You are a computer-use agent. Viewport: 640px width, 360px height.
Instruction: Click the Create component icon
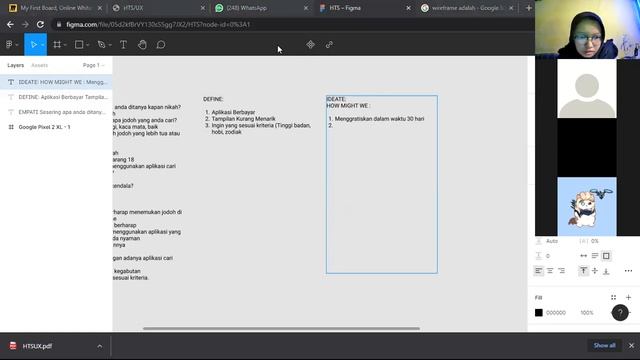311,44
